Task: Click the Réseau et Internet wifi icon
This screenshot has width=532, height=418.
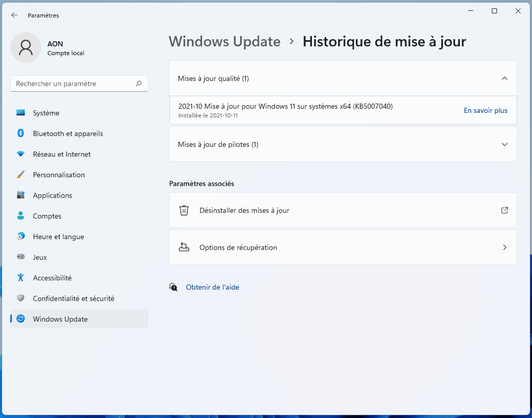Action: 21,154
